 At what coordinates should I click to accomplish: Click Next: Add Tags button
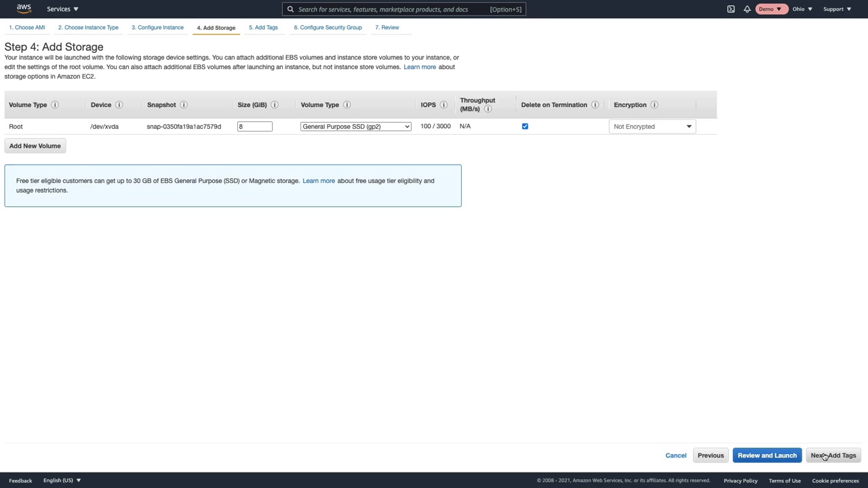(833, 455)
